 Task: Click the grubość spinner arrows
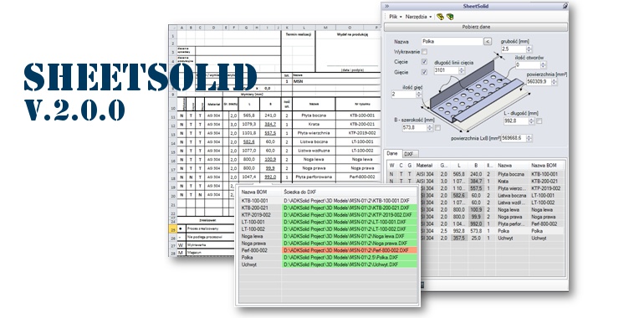(x=529, y=49)
